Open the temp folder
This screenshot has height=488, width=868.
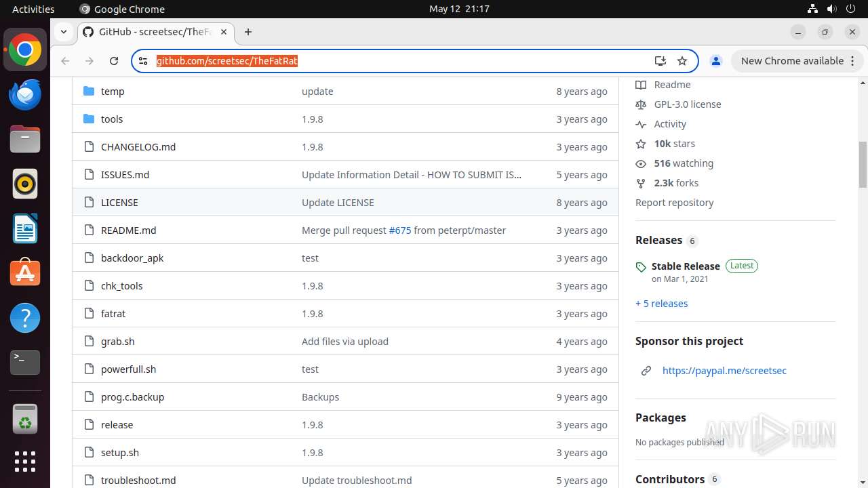coord(113,91)
